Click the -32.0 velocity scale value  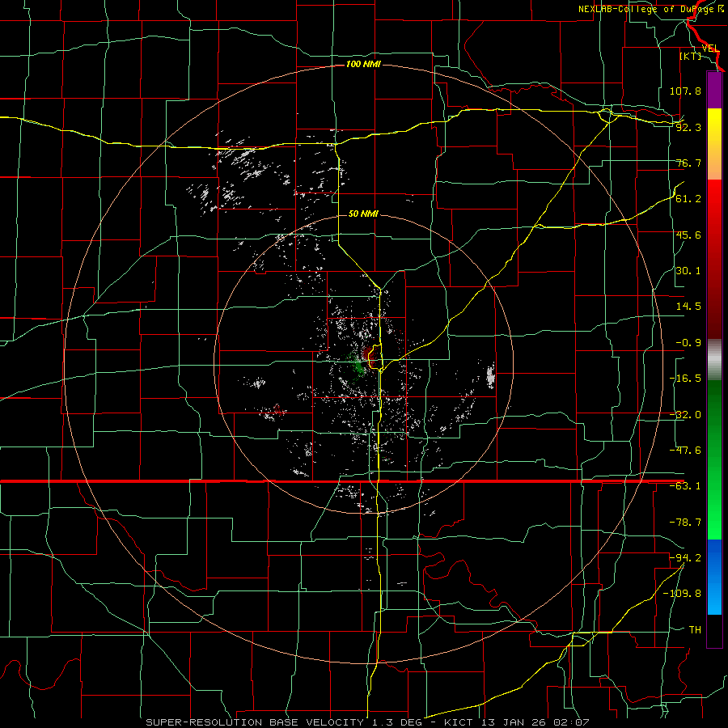(x=685, y=415)
